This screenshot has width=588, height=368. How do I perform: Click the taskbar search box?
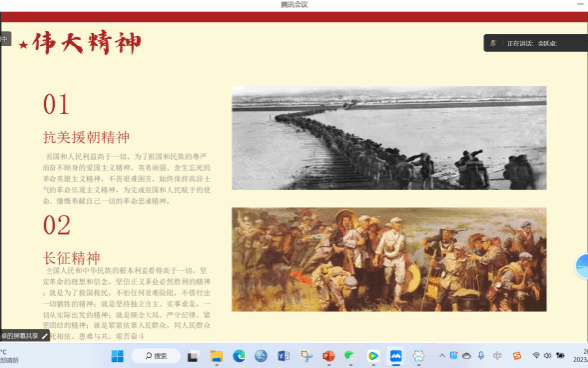[x=155, y=356]
